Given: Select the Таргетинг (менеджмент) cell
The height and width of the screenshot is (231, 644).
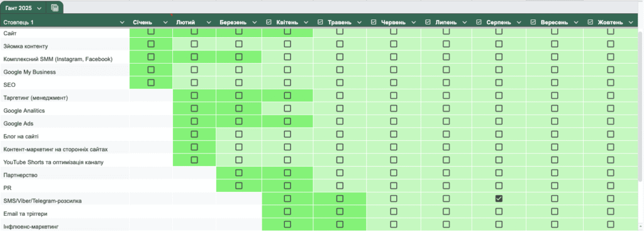Looking at the screenshot, I should click(65, 96).
